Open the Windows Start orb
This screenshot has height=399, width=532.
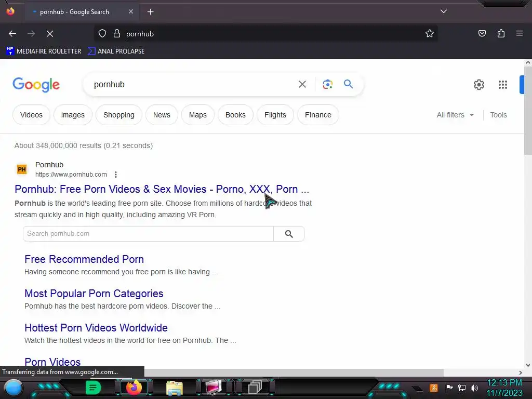(x=14, y=388)
